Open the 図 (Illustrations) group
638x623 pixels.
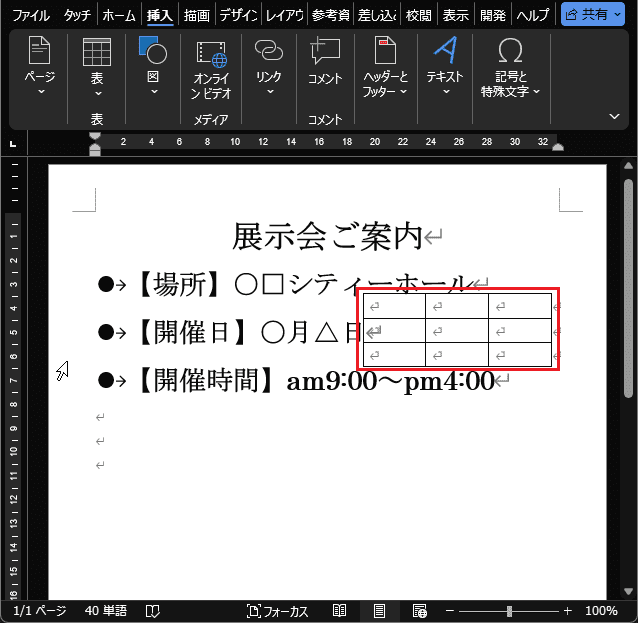click(x=153, y=66)
